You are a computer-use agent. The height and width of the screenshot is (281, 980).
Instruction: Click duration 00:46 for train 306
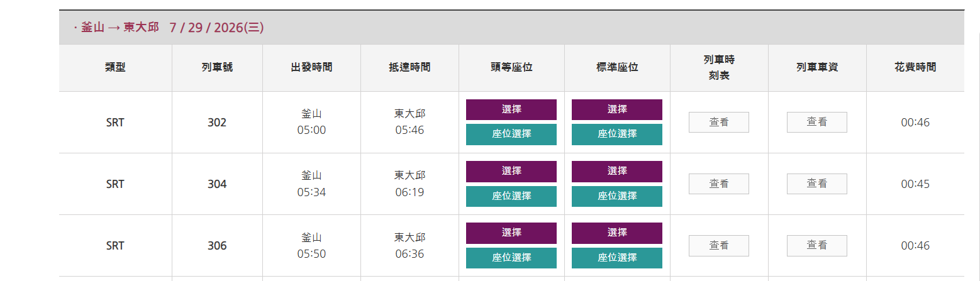coord(915,246)
